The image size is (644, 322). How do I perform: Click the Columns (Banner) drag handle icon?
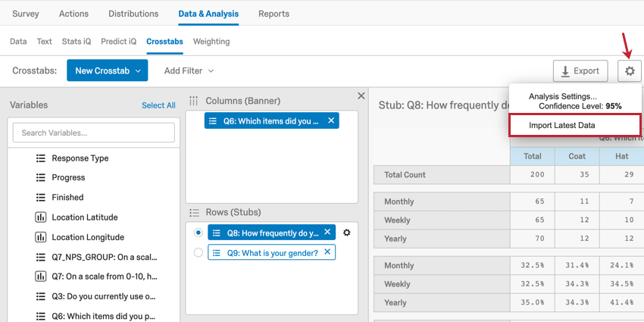[194, 101]
